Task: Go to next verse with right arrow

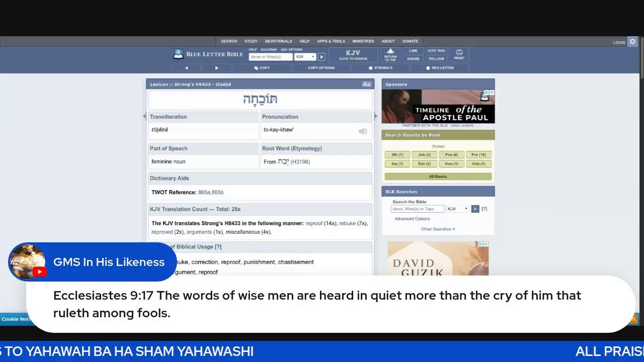Action: (217, 68)
